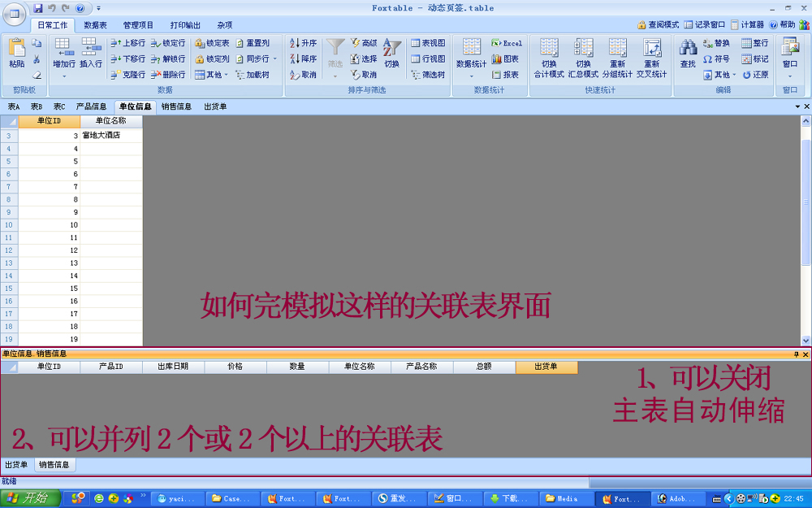The image size is (812, 508).
Task: Sort ascending with 升序
Action: pyautogui.click(x=304, y=43)
